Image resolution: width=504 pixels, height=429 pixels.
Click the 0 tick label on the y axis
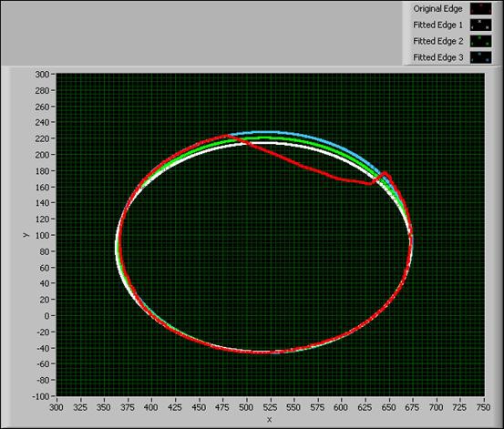(46, 316)
